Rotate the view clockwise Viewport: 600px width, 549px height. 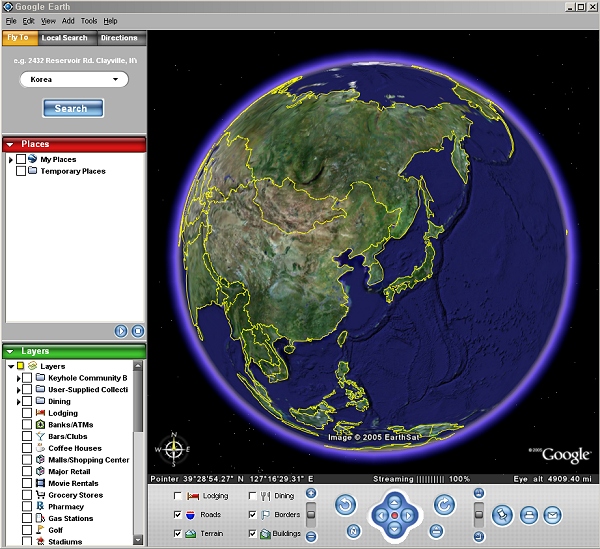444,505
